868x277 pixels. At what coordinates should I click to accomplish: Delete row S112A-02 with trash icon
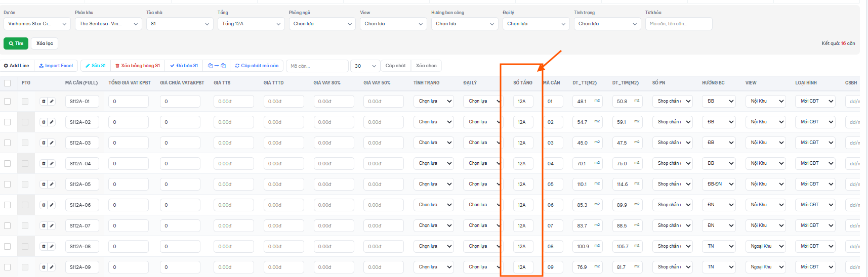pyautogui.click(x=44, y=122)
